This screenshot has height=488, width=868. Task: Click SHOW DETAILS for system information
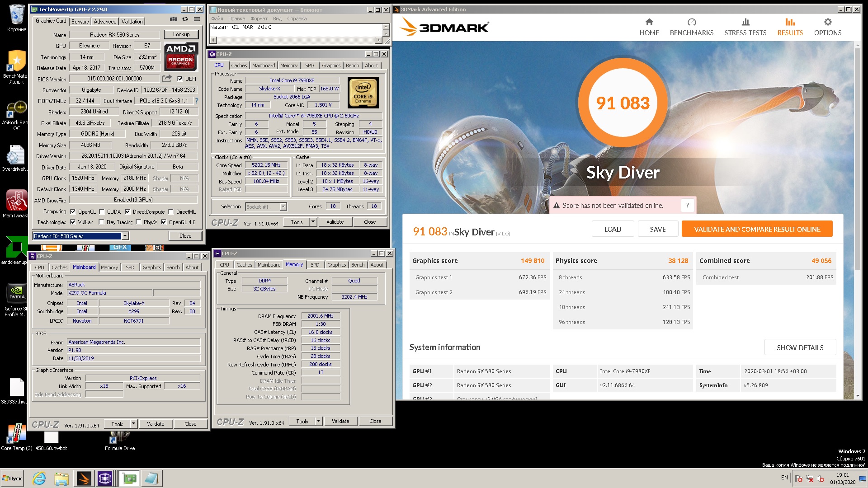800,347
